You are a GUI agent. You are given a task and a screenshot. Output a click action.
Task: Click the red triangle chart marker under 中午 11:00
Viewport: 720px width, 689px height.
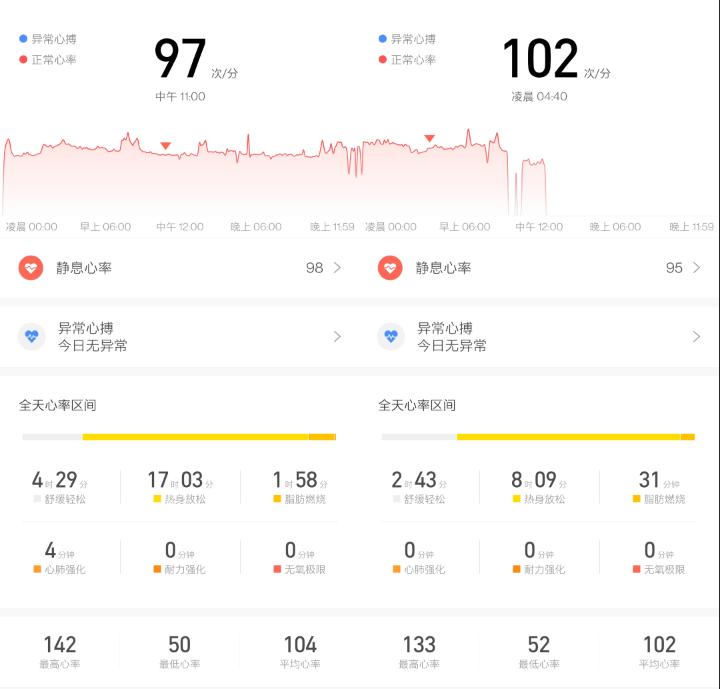pos(166,146)
